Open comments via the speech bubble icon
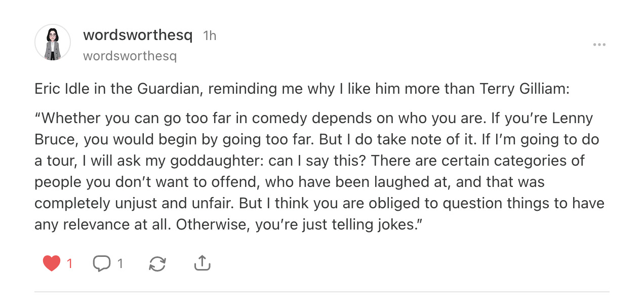This screenshot has width=644, height=304. tap(101, 263)
